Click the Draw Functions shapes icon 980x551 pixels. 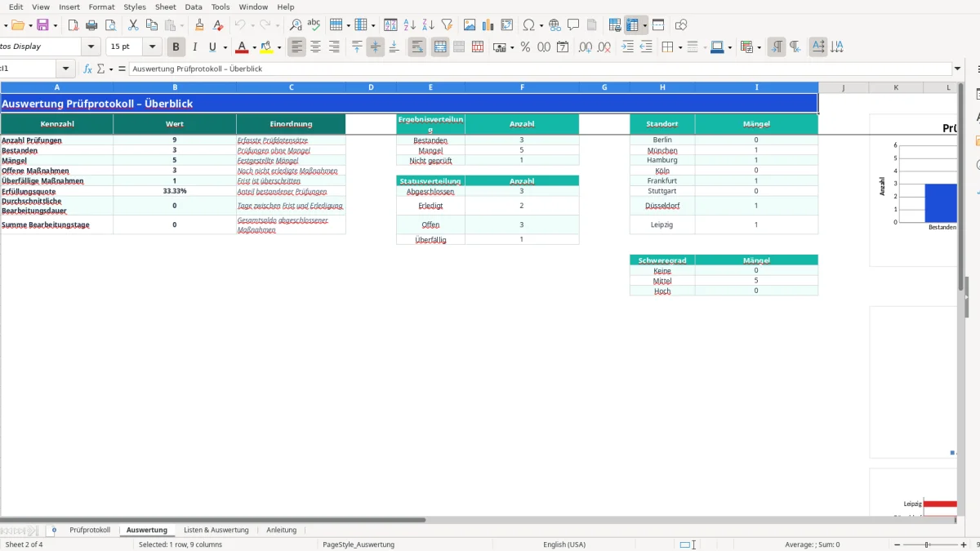pyautogui.click(x=681, y=25)
